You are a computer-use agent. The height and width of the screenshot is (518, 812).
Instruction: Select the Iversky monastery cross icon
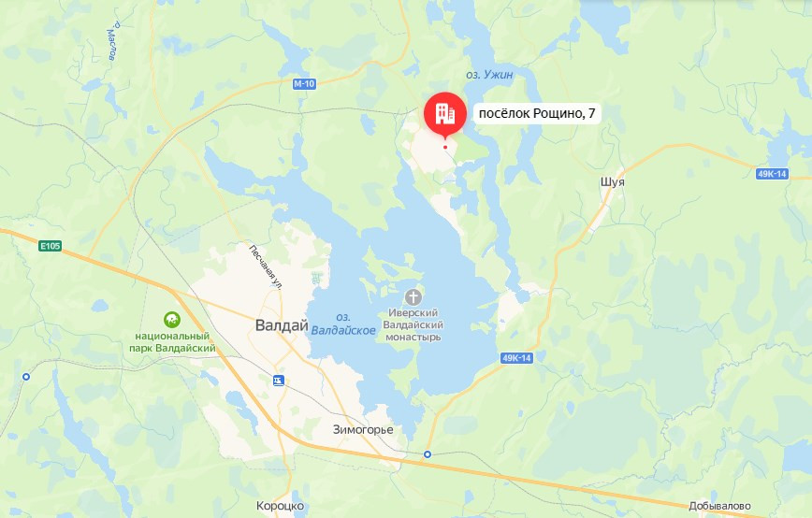[x=413, y=297]
